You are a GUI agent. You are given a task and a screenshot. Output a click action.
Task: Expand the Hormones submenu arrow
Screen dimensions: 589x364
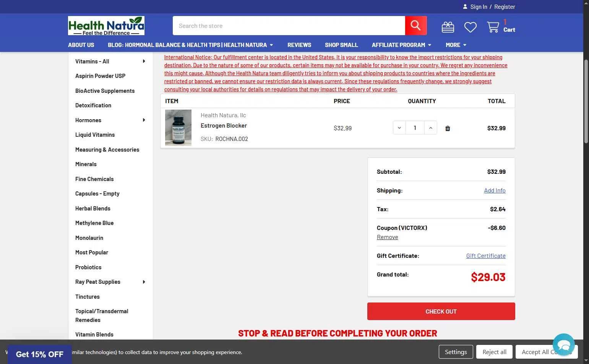click(144, 120)
